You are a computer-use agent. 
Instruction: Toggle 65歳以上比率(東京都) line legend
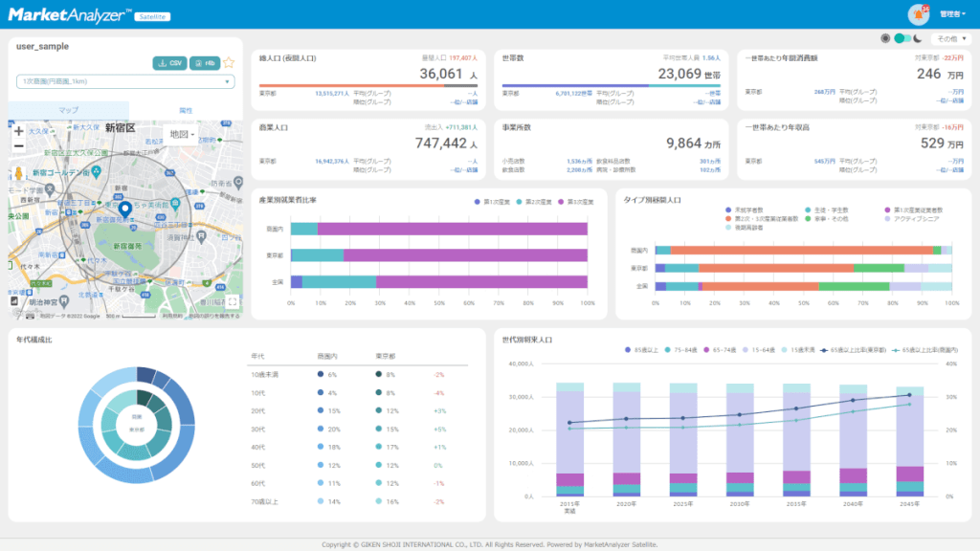pos(853,350)
